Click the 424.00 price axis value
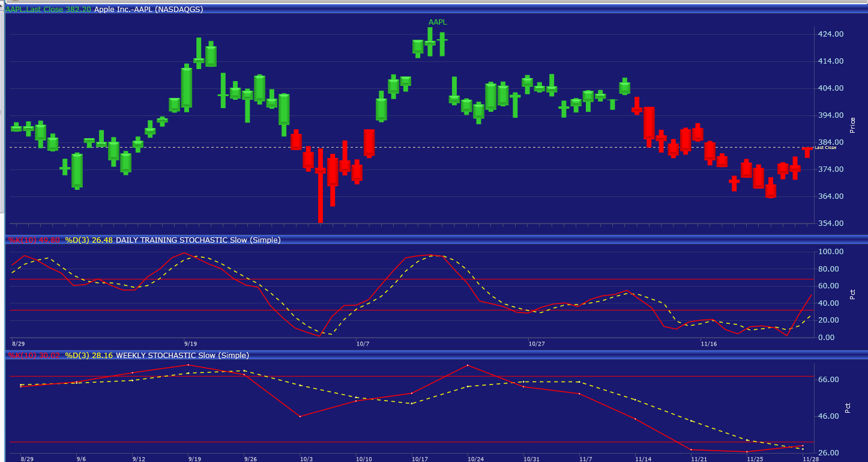Viewport: 868px width, 462px height. tap(831, 34)
